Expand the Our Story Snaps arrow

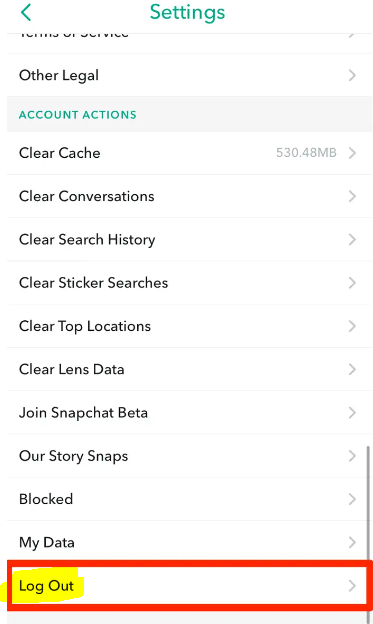[352, 456]
